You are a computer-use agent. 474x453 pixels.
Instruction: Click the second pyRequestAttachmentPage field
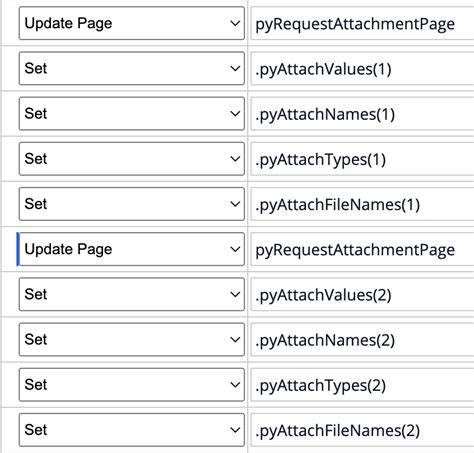(362, 249)
